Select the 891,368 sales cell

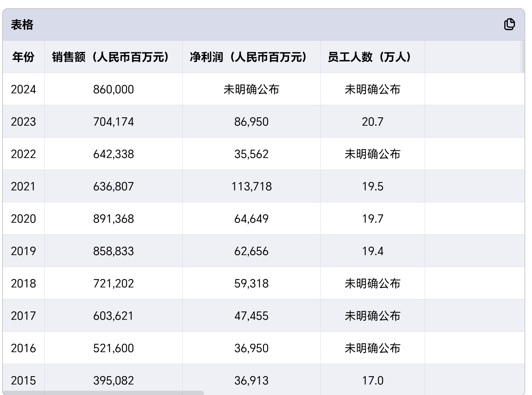(x=113, y=219)
